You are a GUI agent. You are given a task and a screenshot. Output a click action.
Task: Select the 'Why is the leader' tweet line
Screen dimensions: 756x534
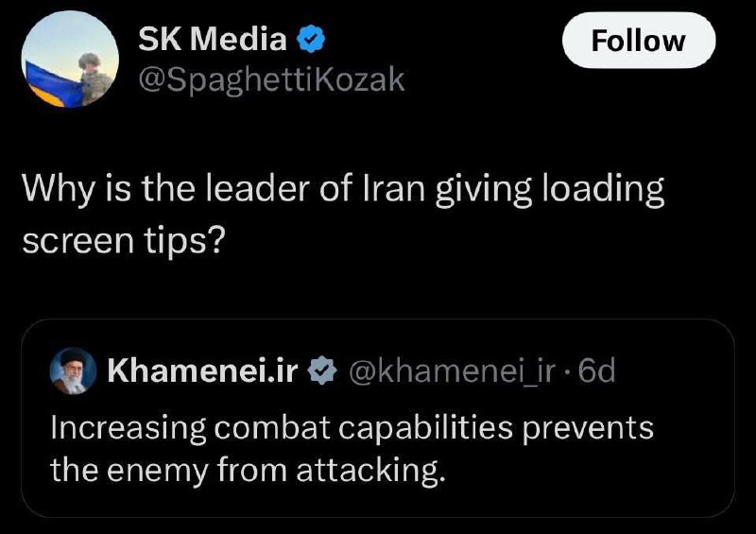point(343,190)
